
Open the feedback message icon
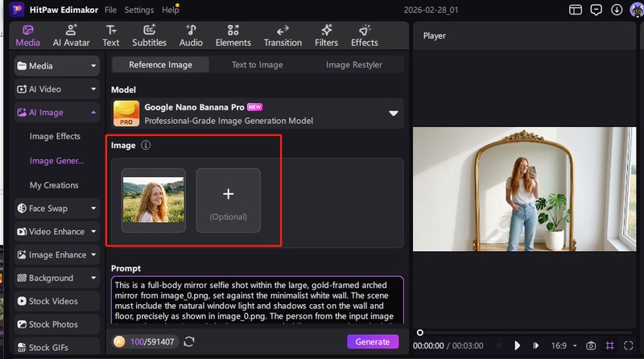click(596, 10)
